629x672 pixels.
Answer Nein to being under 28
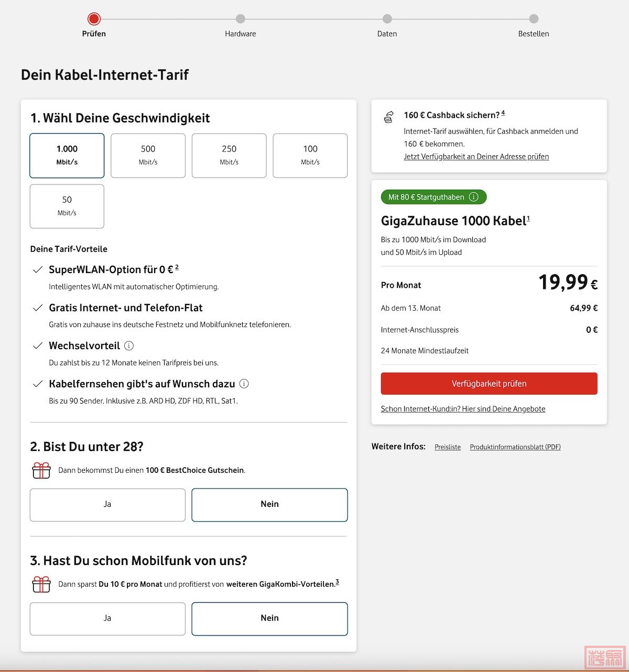click(269, 505)
